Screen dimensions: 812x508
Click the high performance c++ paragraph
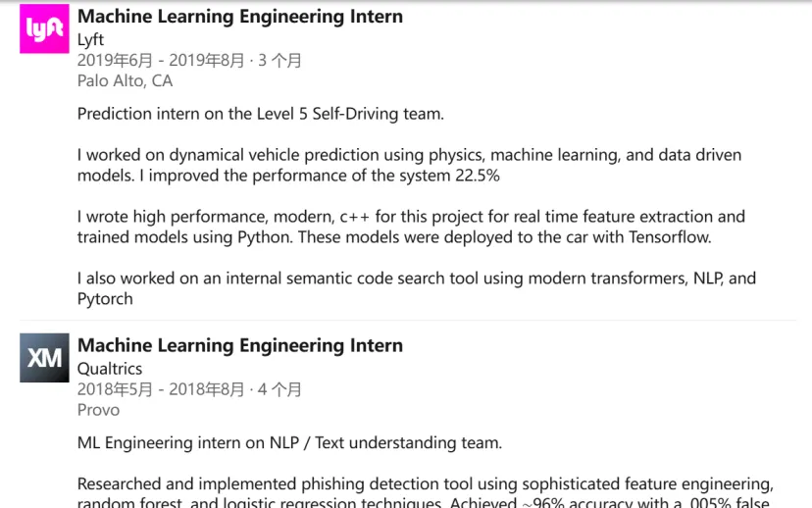click(x=411, y=227)
